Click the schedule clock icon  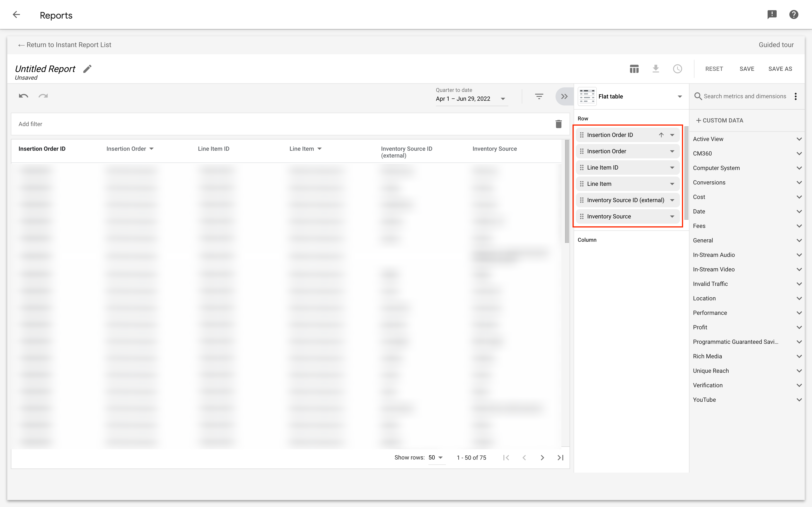pos(677,69)
